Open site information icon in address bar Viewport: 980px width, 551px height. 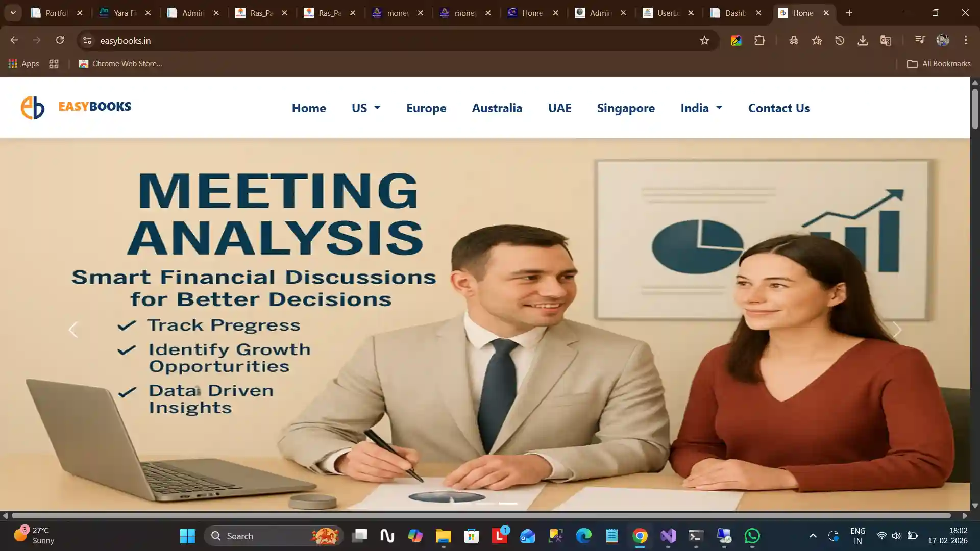pyautogui.click(x=87, y=40)
